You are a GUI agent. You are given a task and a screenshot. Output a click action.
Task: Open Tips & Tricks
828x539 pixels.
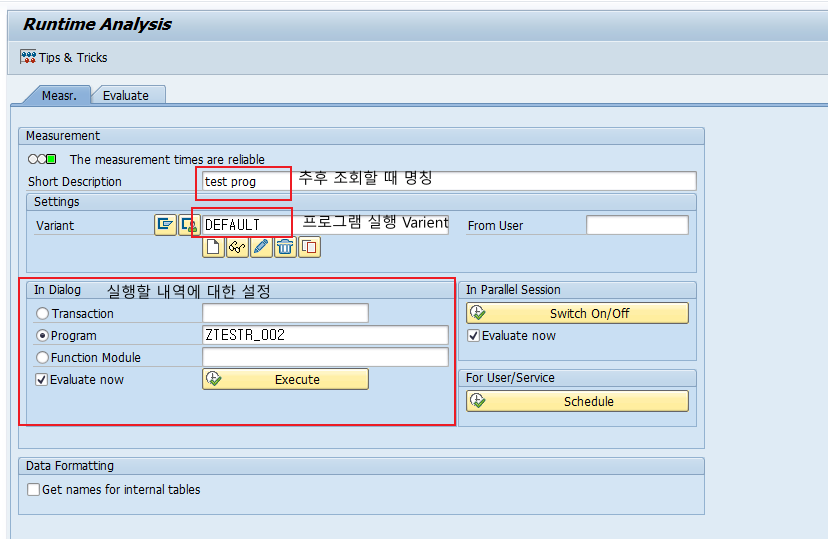pos(63,57)
